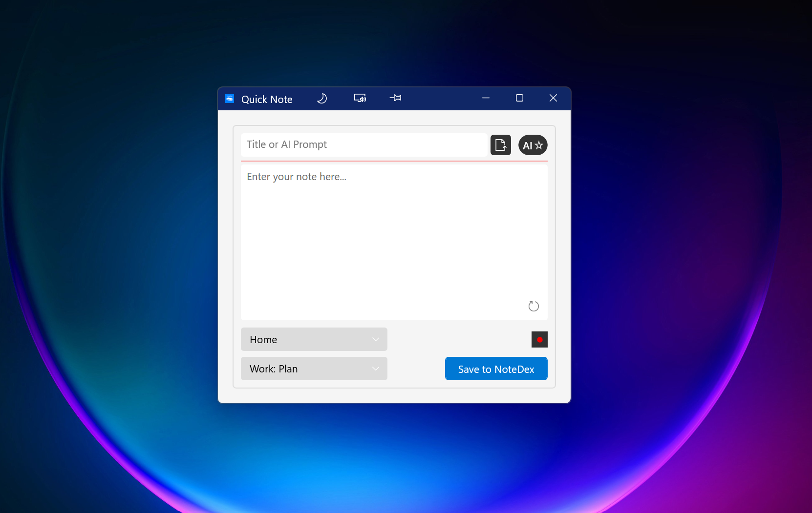The height and width of the screenshot is (513, 812).
Task: Open the Home dropdown
Action: click(x=314, y=339)
